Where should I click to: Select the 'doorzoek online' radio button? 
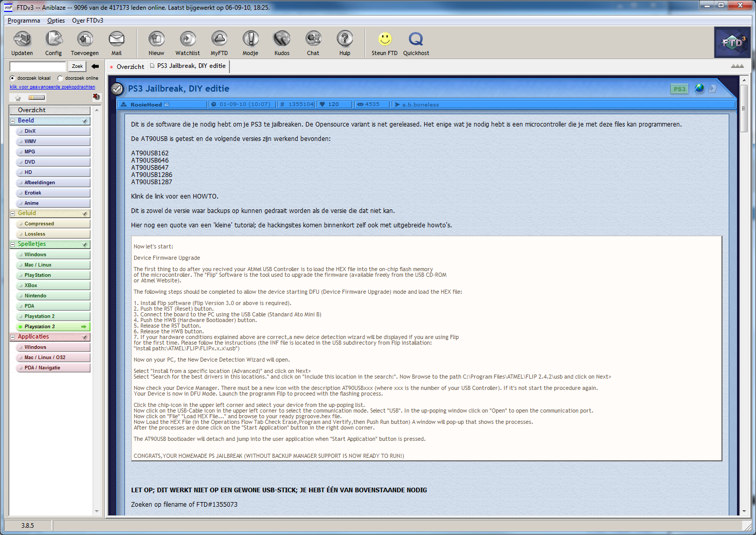coord(60,78)
